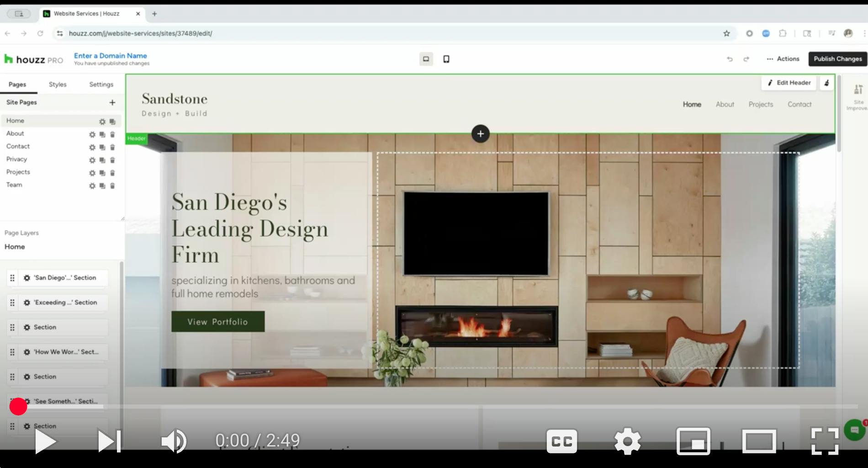Screen dimensions: 868x468
Task: Toggle closed captions on video
Action: 561,441
